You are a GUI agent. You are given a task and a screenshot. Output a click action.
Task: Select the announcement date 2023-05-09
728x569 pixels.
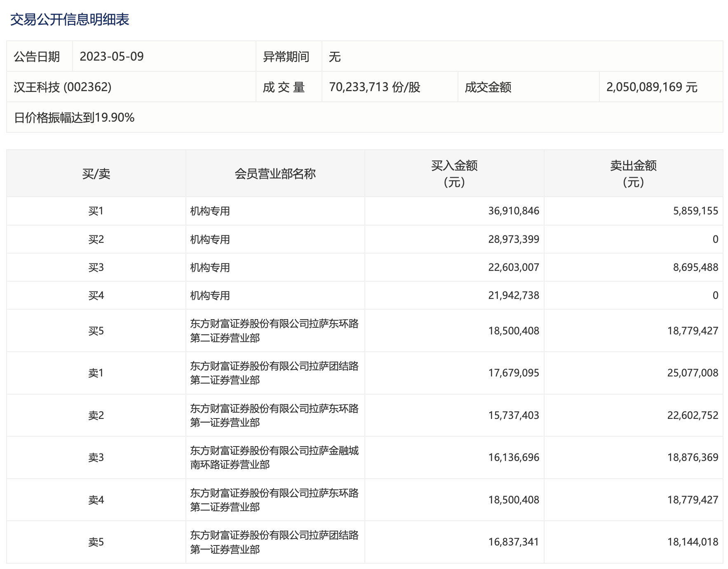click(112, 56)
